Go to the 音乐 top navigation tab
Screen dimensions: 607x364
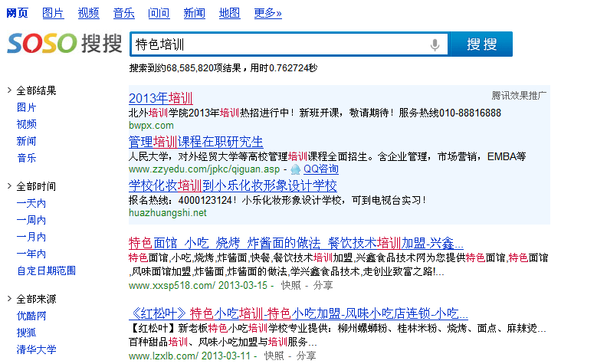(x=123, y=13)
